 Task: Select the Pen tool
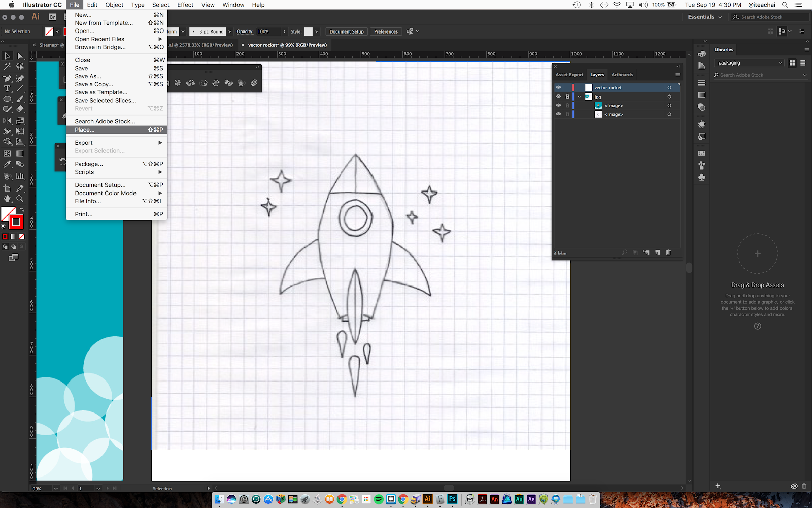tap(7, 78)
